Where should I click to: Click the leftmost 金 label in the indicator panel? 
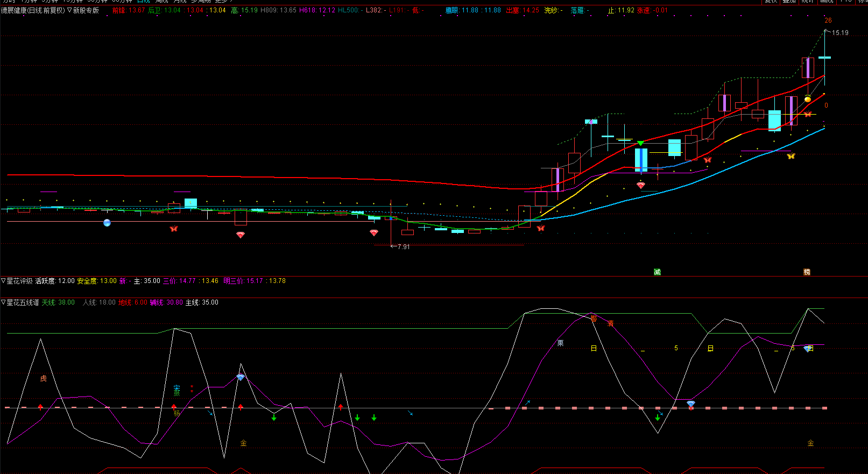click(x=243, y=443)
